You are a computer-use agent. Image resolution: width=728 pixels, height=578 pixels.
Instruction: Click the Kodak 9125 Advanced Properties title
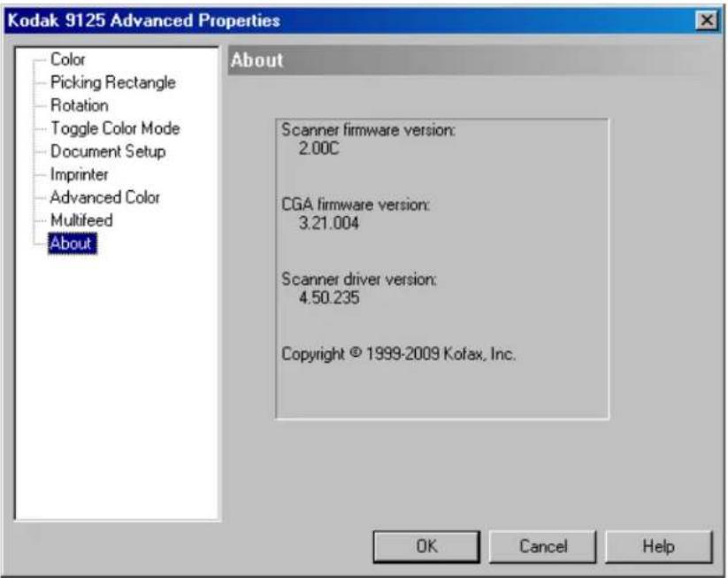pos(144,20)
